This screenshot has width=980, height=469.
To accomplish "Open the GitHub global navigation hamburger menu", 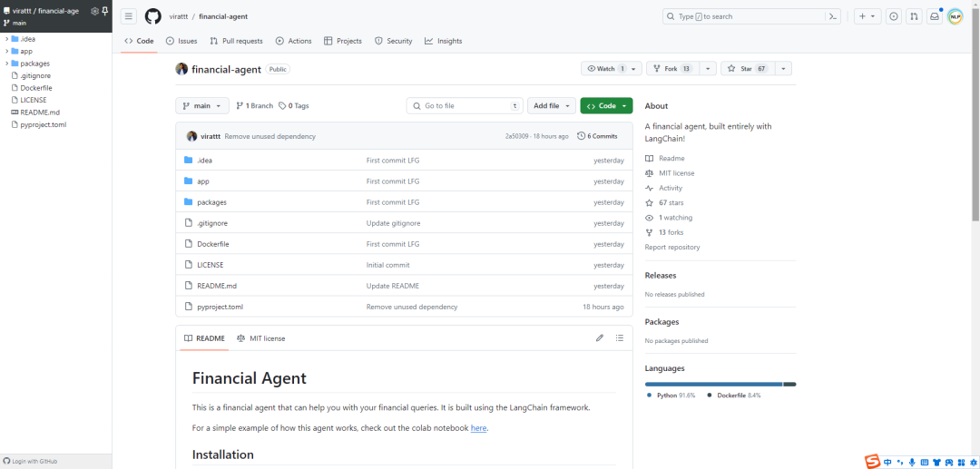I will coord(129,17).
